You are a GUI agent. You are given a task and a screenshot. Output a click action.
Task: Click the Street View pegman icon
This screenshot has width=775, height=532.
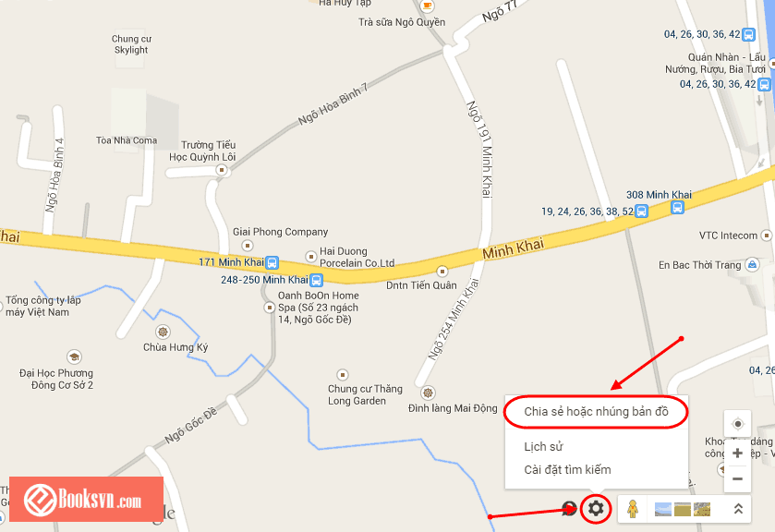pos(633,509)
